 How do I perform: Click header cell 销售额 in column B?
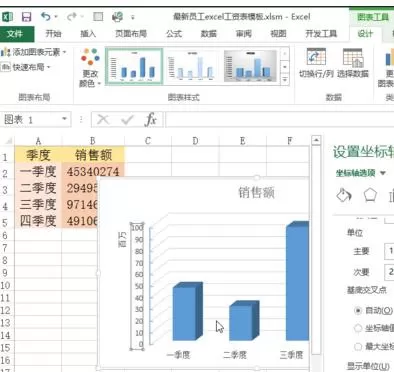point(93,155)
